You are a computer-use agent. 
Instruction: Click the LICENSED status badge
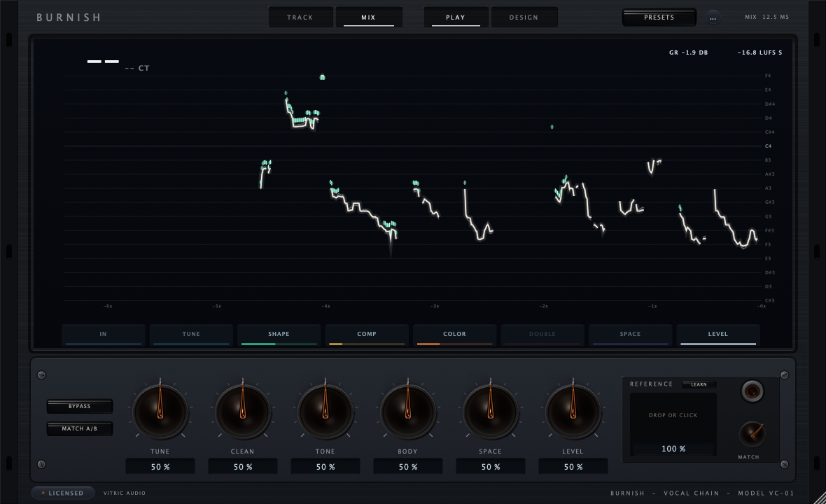pos(63,493)
